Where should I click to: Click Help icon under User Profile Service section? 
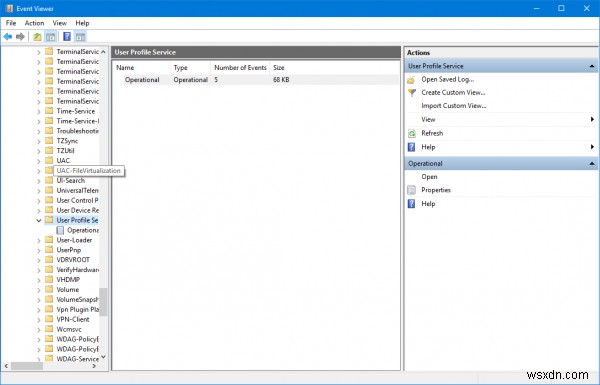coord(411,147)
